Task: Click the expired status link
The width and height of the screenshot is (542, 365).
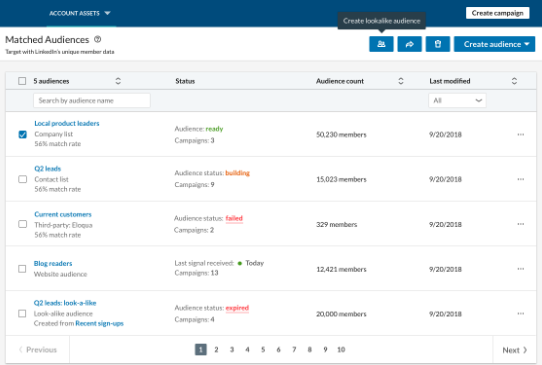Action: [x=237, y=308]
